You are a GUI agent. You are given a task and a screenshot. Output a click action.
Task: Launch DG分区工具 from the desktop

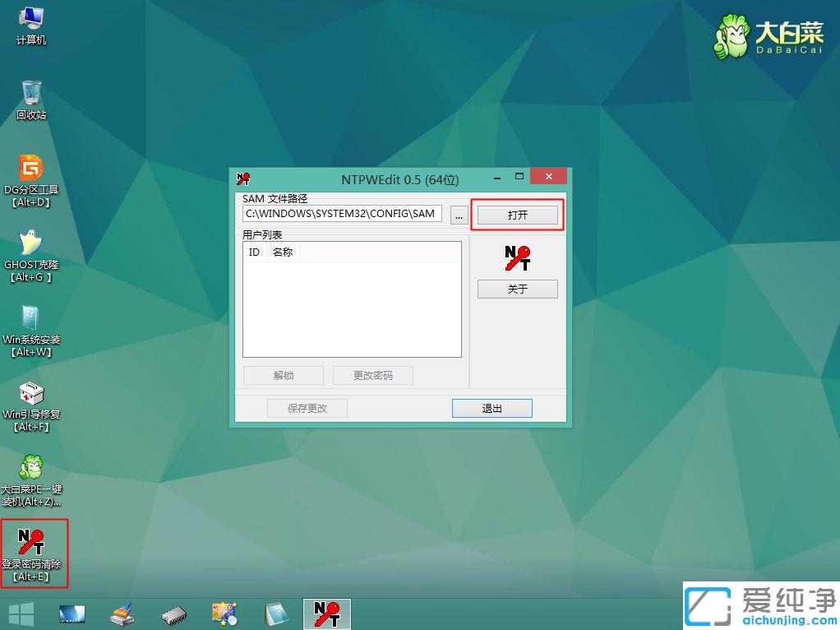click(30, 173)
